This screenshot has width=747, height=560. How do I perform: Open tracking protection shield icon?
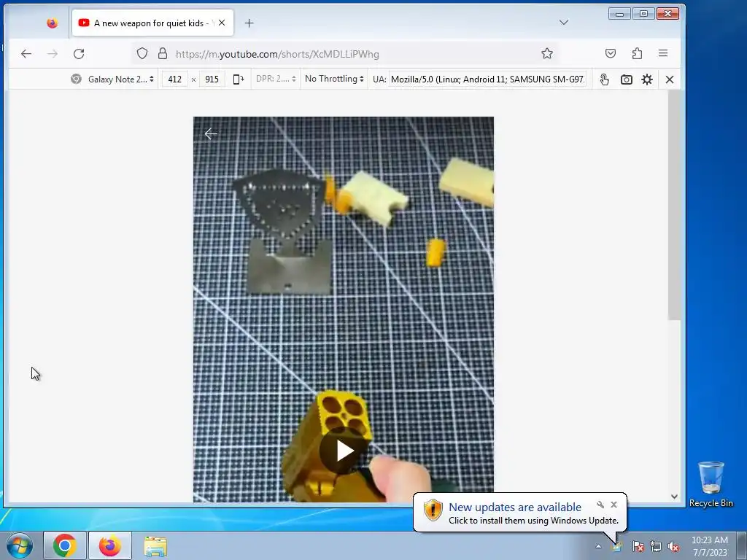click(x=142, y=53)
